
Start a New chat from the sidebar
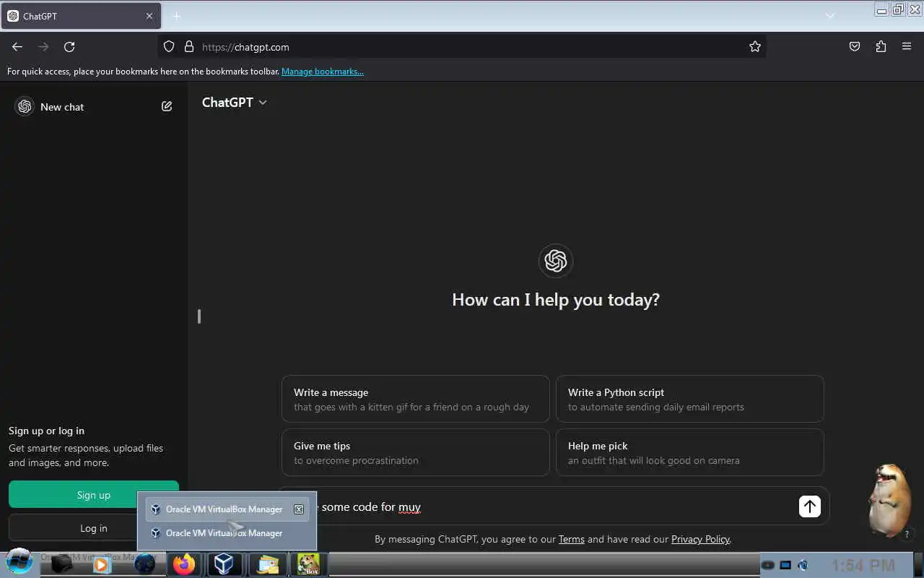coord(62,107)
